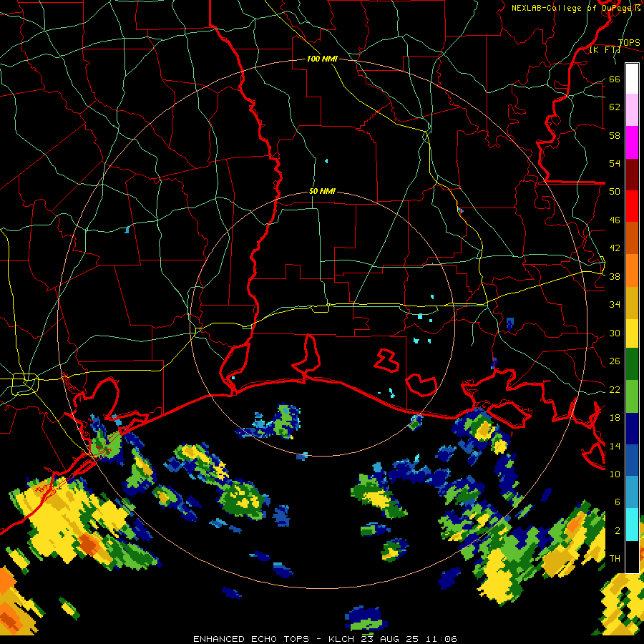Click the TOPS legend title
This screenshot has height=644, width=644.
[629, 43]
